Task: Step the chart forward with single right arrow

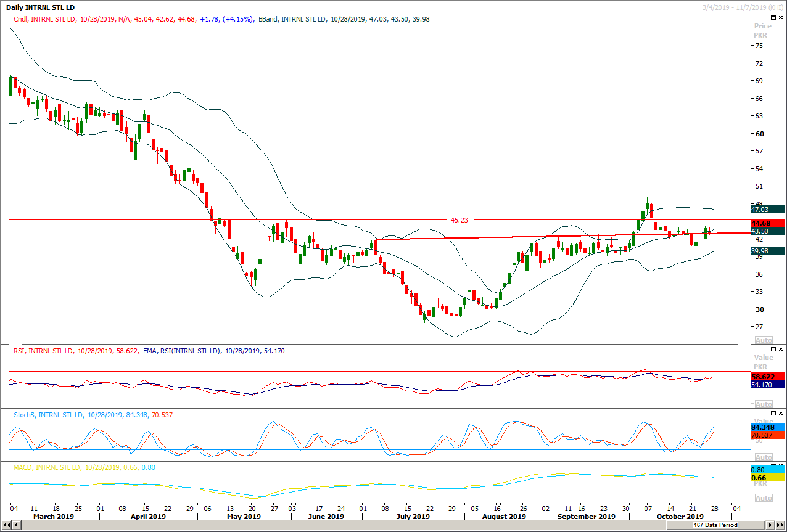Action: (770, 525)
